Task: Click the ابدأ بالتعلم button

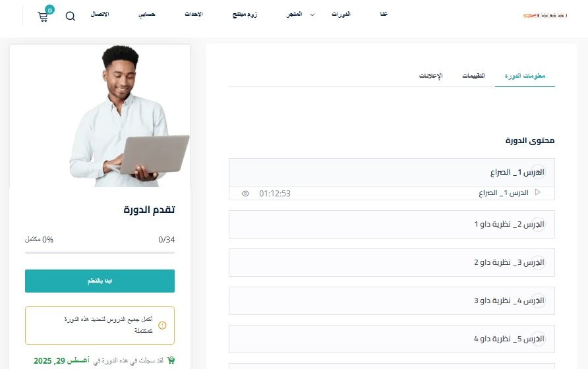Action: tap(100, 281)
